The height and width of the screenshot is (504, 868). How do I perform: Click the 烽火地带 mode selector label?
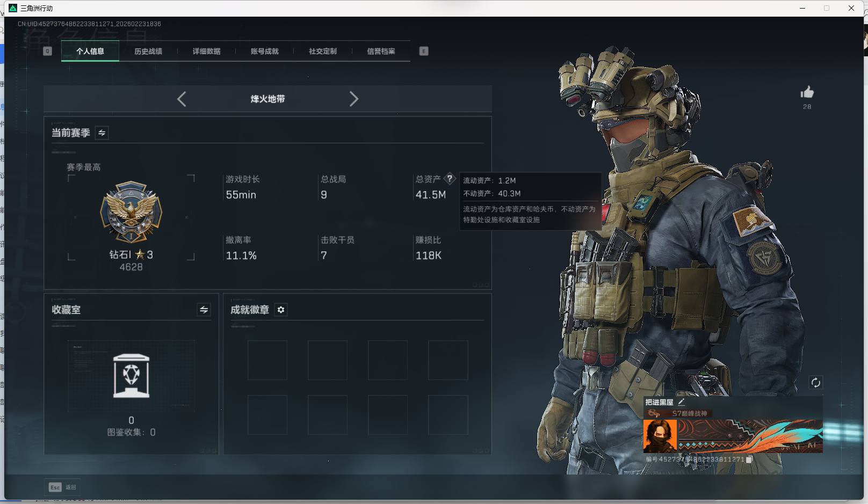(267, 99)
